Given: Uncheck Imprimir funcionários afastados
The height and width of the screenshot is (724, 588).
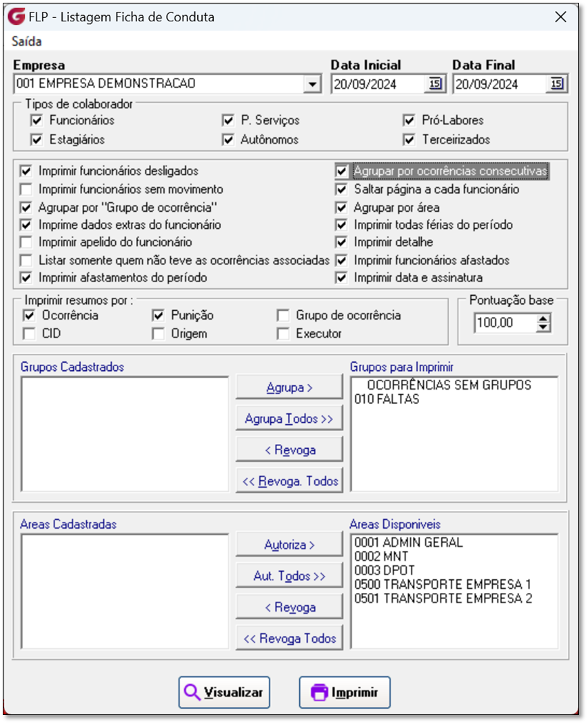Looking at the screenshot, I should pos(341,261).
